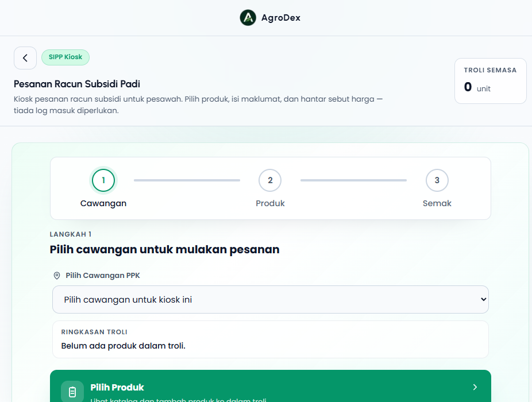This screenshot has width=532, height=402.
Task: Click the right chevron on Pilih Produk
Action: (475, 387)
